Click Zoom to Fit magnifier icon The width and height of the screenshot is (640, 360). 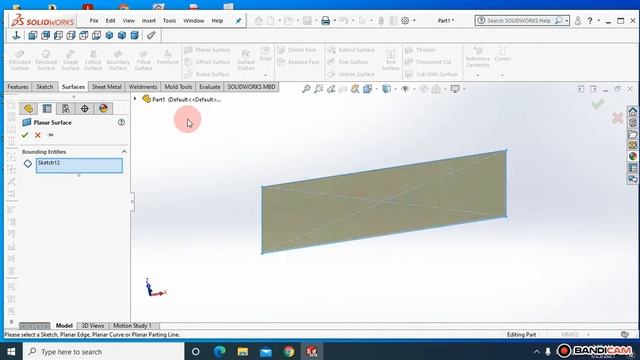pos(306,89)
